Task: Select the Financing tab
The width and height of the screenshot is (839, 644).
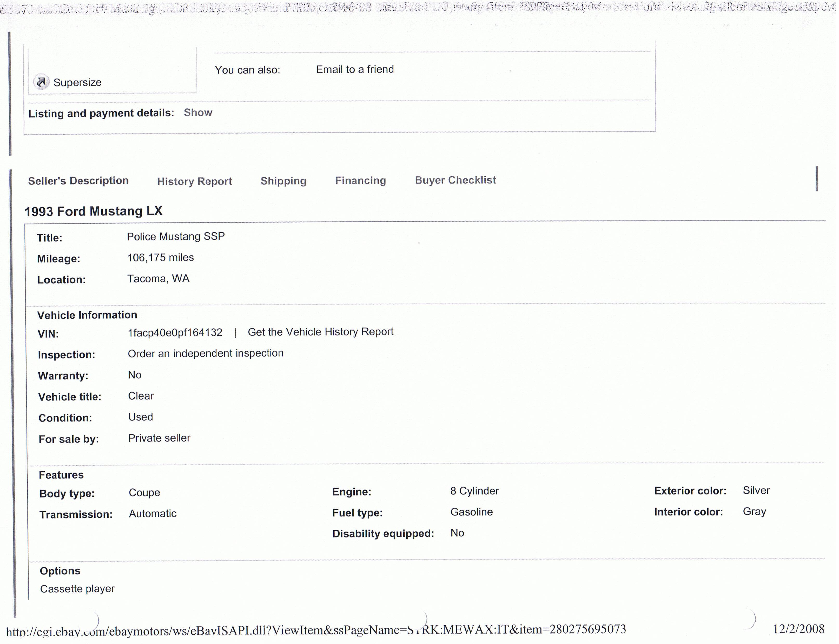Action: [x=360, y=180]
